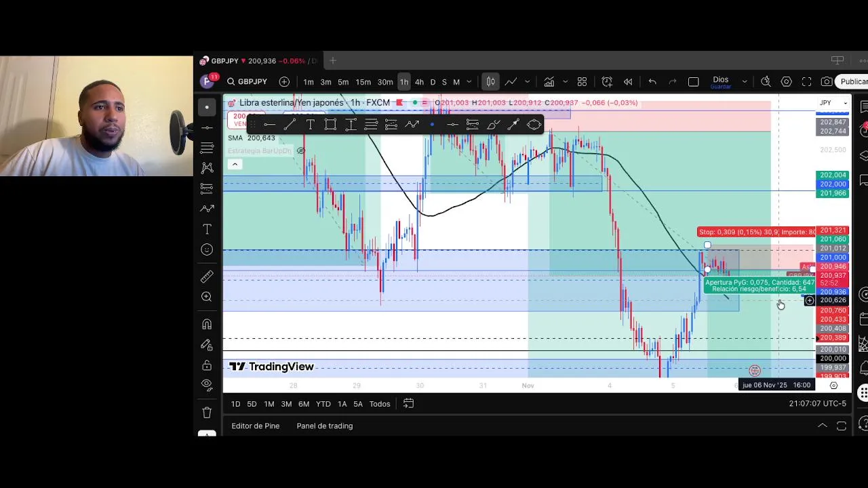Open the Panel de trading tab
868x488 pixels.
[x=324, y=426]
